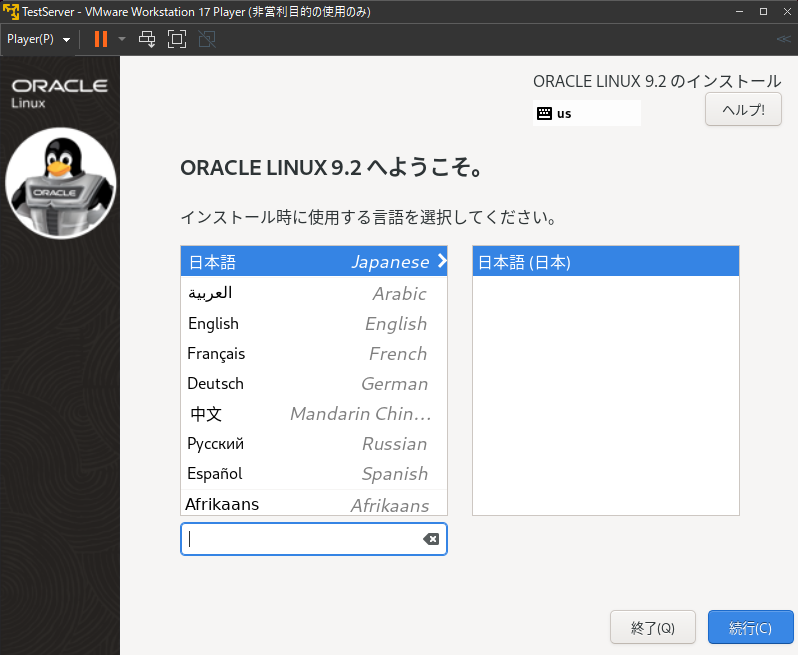Open the us keyboard layout indicator
The height and width of the screenshot is (655, 798).
(586, 113)
